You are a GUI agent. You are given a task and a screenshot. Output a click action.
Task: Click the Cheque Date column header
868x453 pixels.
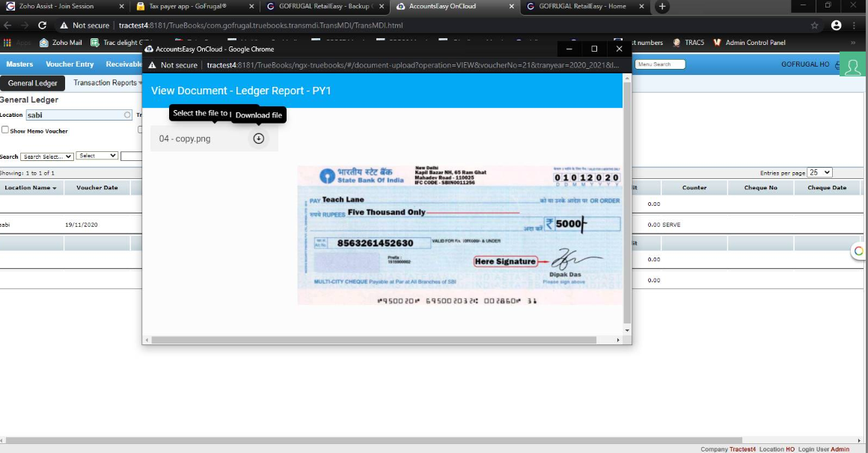pos(827,188)
